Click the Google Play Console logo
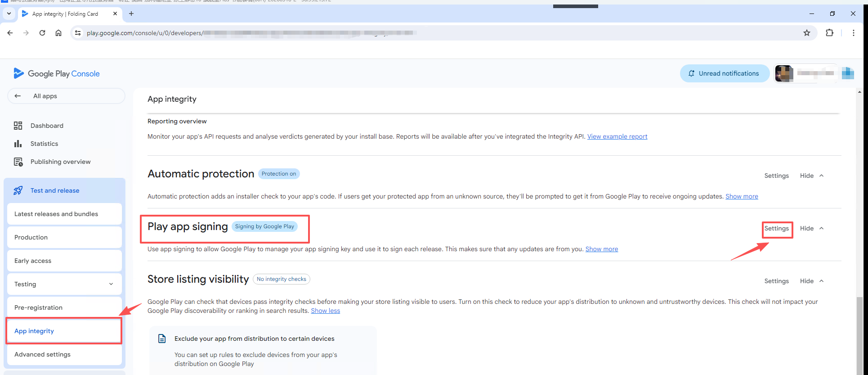The height and width of the screenshot is (375, 868). pyautogui.click(x=57, y=73)
